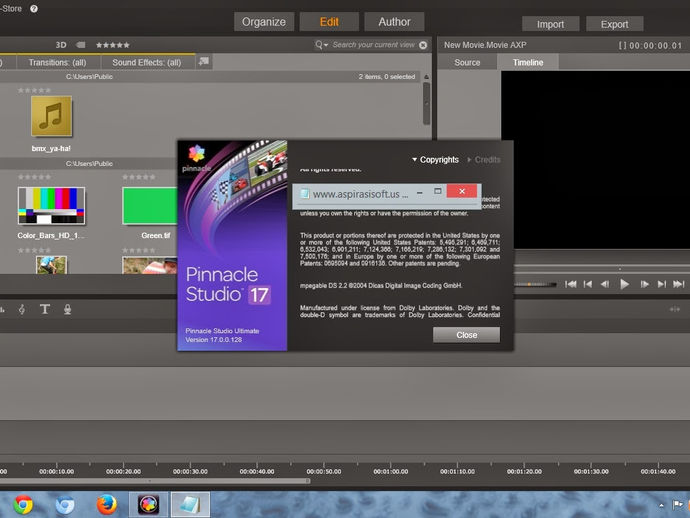Play the preview

[x=624, y=284]
